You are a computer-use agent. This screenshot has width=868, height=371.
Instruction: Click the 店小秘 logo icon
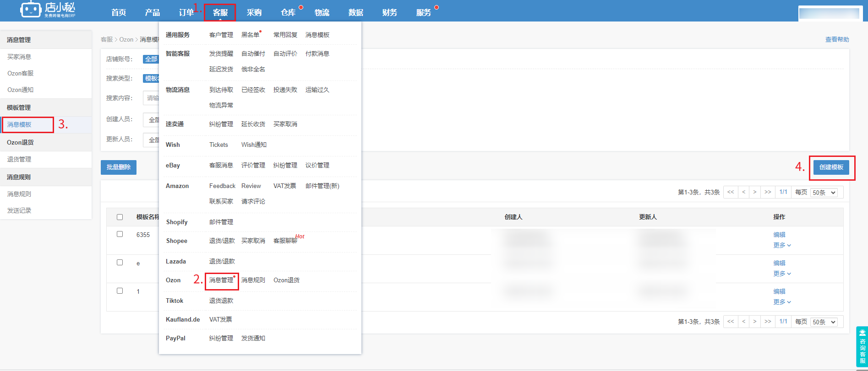[x=31, y=9]
